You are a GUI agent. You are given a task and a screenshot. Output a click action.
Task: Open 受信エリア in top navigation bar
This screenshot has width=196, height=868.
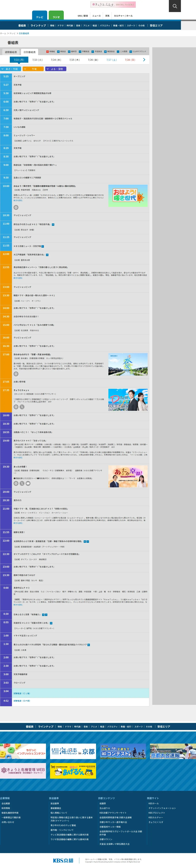click(x=156, y=26)
